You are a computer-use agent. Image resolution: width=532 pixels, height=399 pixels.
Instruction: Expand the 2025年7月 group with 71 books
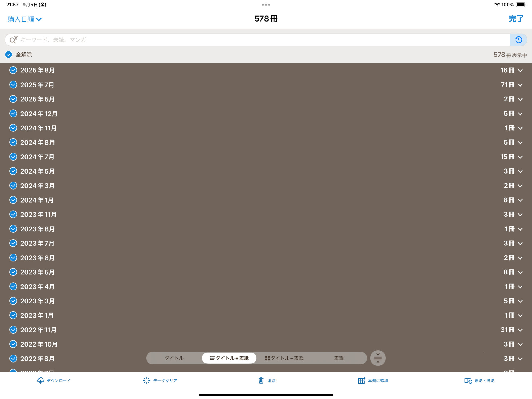(x=520, y=85)
